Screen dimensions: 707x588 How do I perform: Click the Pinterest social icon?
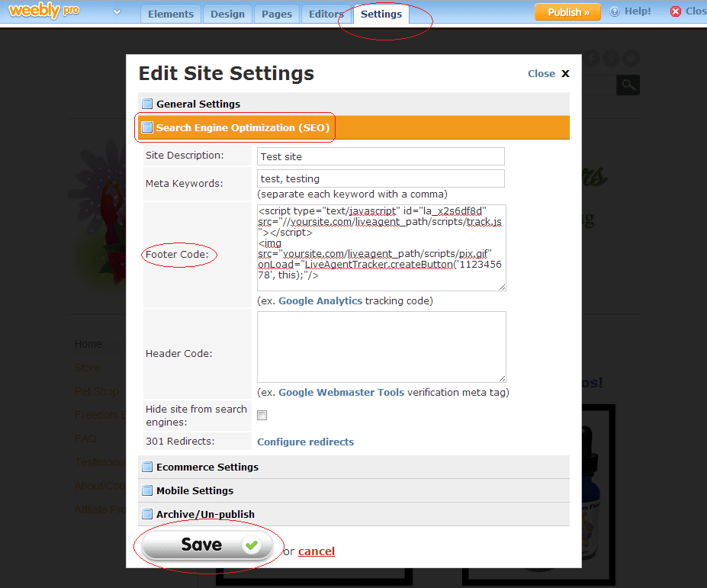(611, 58)
